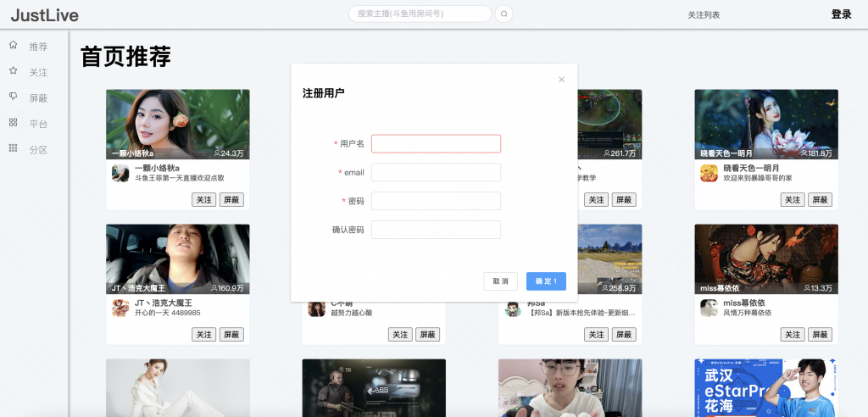
Task: Block miss幕依依 with 屏蔽 button
Action: tap(820, 335)
